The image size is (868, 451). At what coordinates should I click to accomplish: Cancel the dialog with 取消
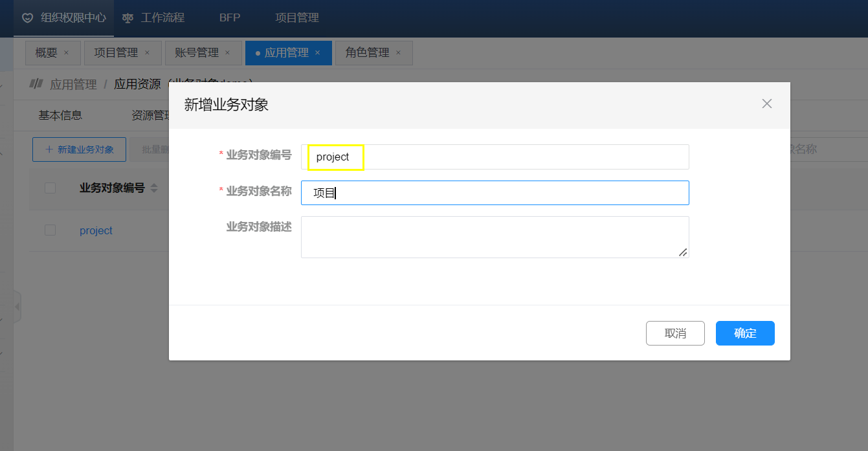[675, 333]
